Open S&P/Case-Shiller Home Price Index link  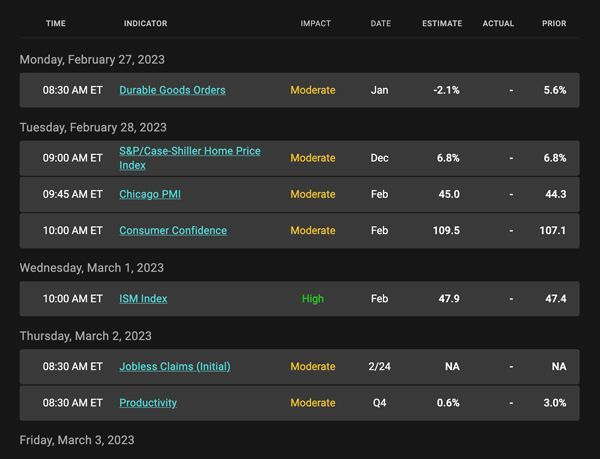pyautogui.click(x=190, y=158)
